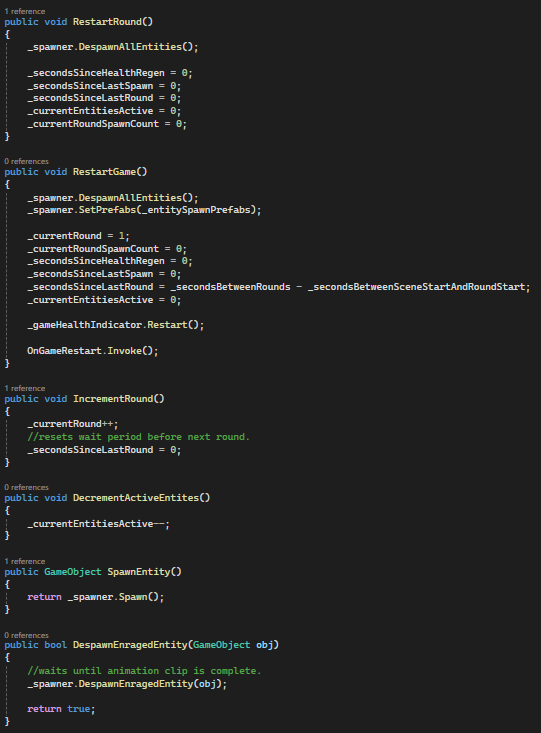Place cursor on SpawnEntity method name
This screenshot has height=733, width=541.
pyautogui.click(x=139, y=572)
